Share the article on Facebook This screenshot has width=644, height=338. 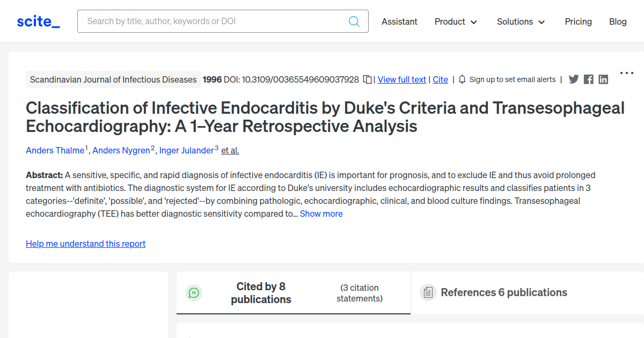[588, 79]
